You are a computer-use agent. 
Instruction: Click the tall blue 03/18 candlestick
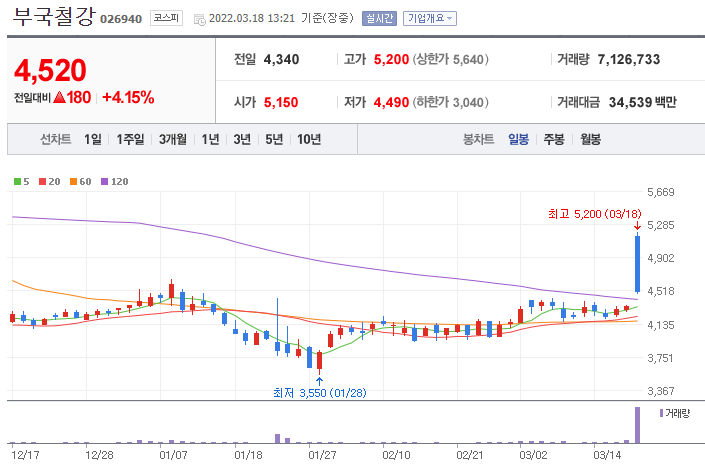pyautogui.click(x=637, y=264)
